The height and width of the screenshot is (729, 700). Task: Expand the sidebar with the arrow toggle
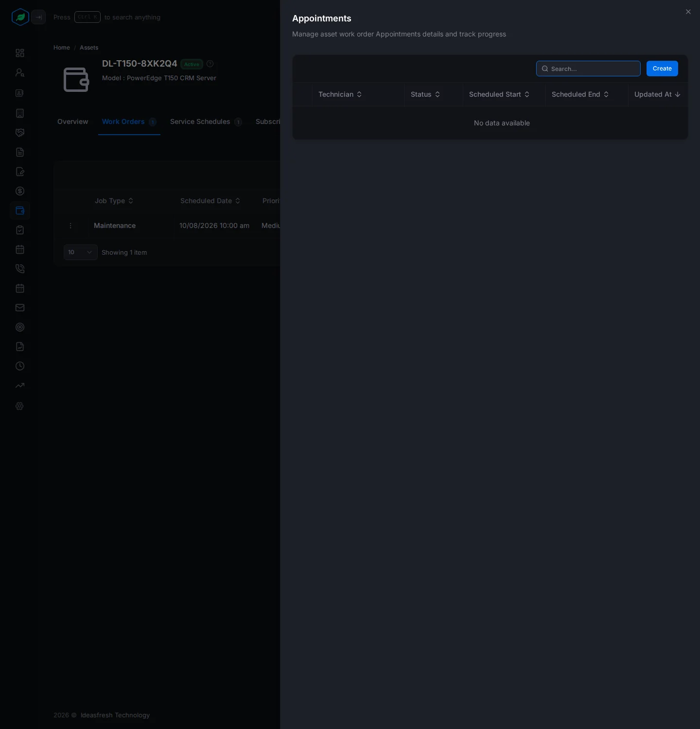(38, 17)
